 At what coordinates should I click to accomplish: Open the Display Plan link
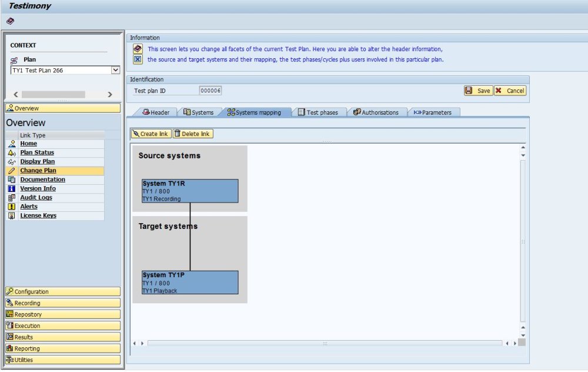[x=38, y=162]
